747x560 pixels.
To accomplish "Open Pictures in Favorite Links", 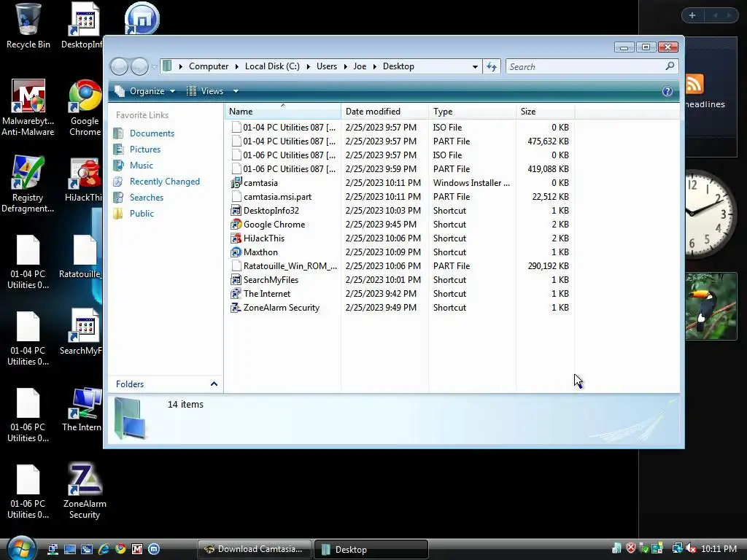I will pos(145,149).
